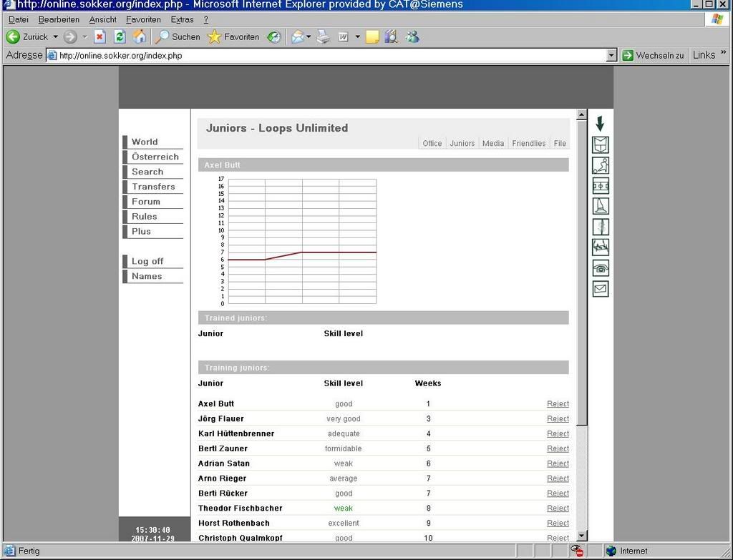Reject junior Axel Butt
The image size is (733, 560).
(558, 404)
